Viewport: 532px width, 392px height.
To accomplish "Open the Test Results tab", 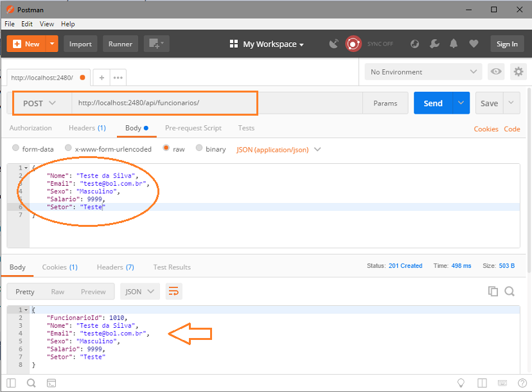I will click(x=172, y=267).
